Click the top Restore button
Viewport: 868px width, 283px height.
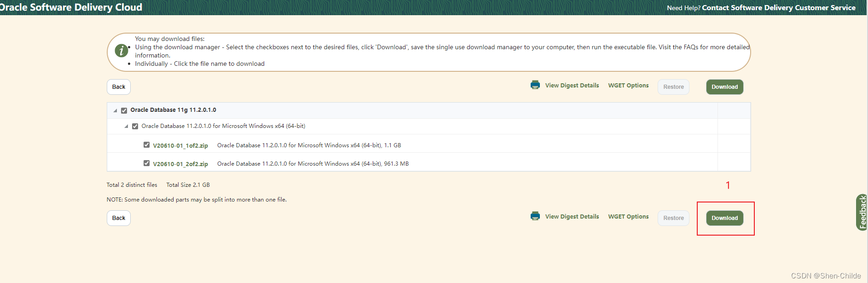[x=673, y=87]
